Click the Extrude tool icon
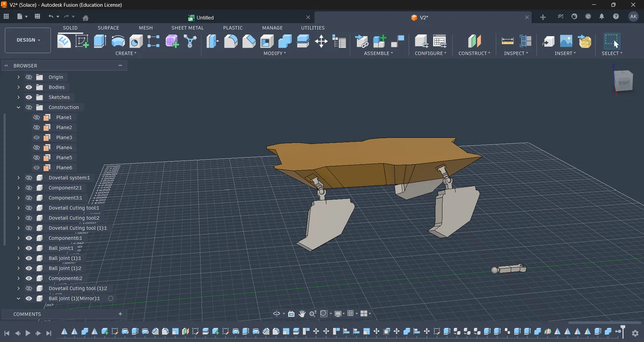This screenshot has height=342, width=644. click(x=100, y=41)
